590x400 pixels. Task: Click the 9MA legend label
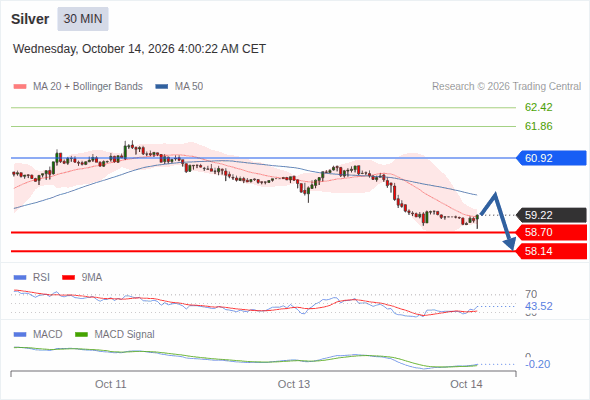click(92, 278)
